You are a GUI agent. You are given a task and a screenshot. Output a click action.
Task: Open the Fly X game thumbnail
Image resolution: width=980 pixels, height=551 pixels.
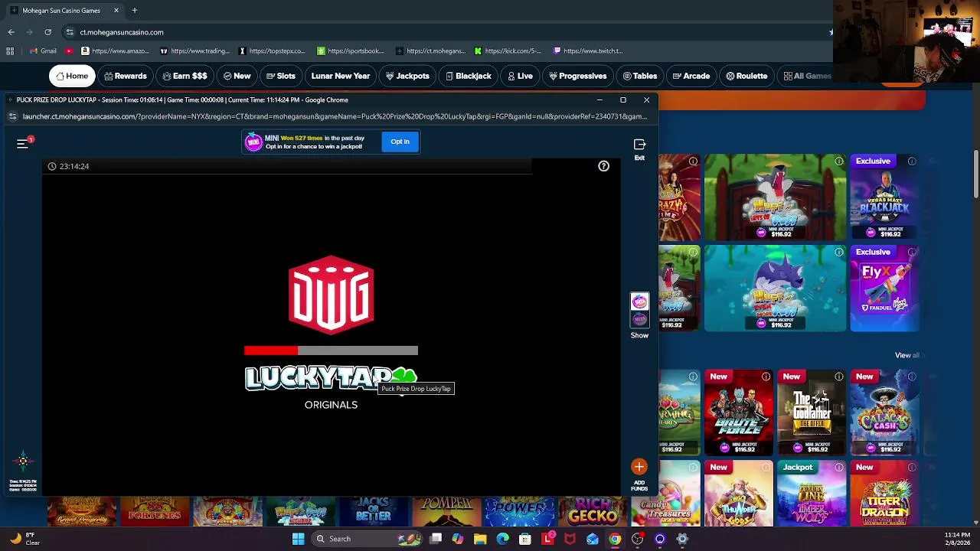click(x=884, y=289)
